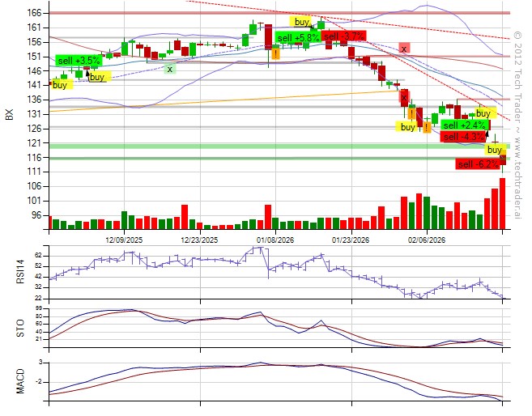Click the red x marker near 151 level
This screenshot has width=532, height=416.
point(403,49)
